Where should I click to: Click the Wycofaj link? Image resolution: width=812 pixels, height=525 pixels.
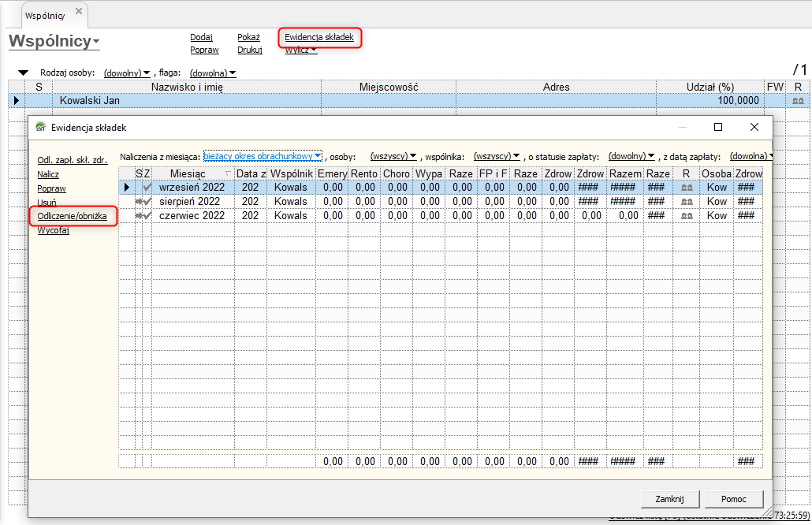(53, 230)
